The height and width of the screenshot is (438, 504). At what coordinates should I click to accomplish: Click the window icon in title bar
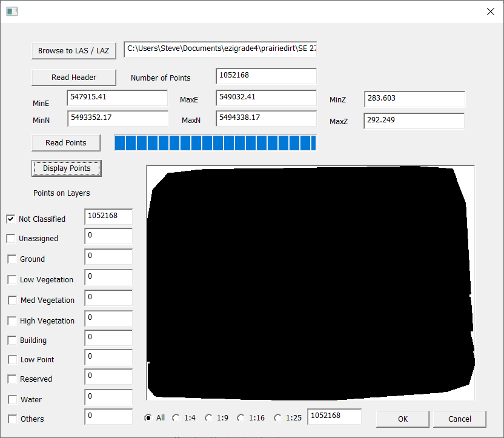[12, 12]
